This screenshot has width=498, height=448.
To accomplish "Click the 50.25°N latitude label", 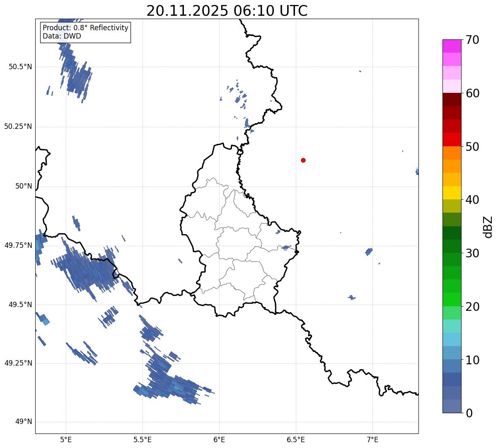I will [x=18, y=126].
